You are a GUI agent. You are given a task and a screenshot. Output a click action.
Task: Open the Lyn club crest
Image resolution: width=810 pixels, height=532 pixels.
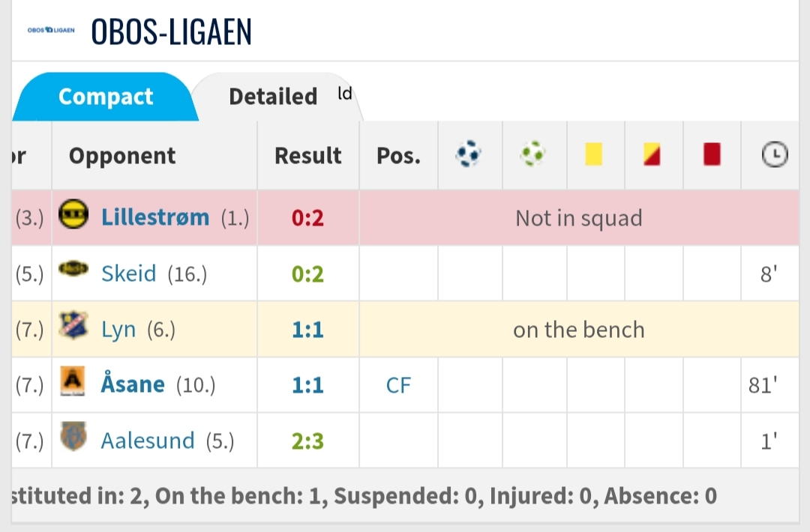click(x=73, y=325)
